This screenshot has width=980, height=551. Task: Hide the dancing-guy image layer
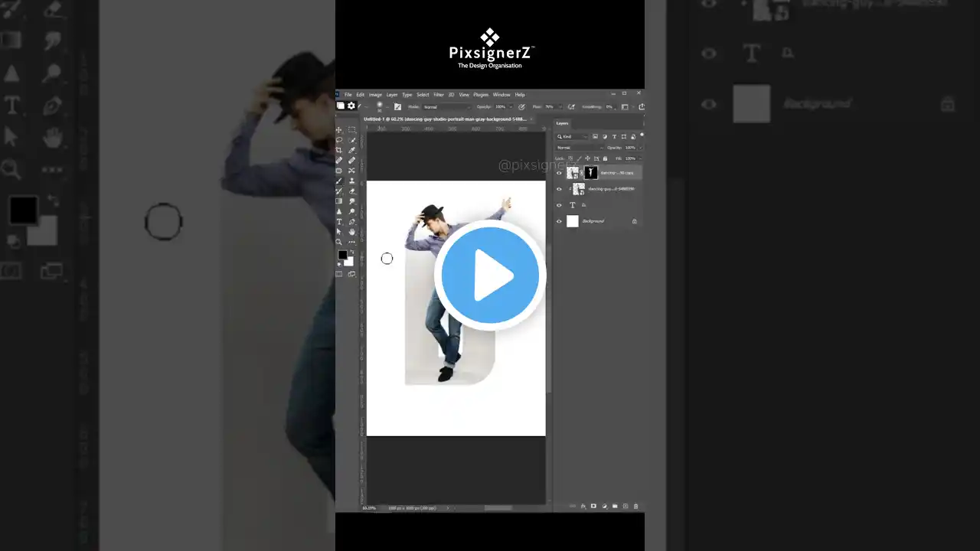pos(559,189)
